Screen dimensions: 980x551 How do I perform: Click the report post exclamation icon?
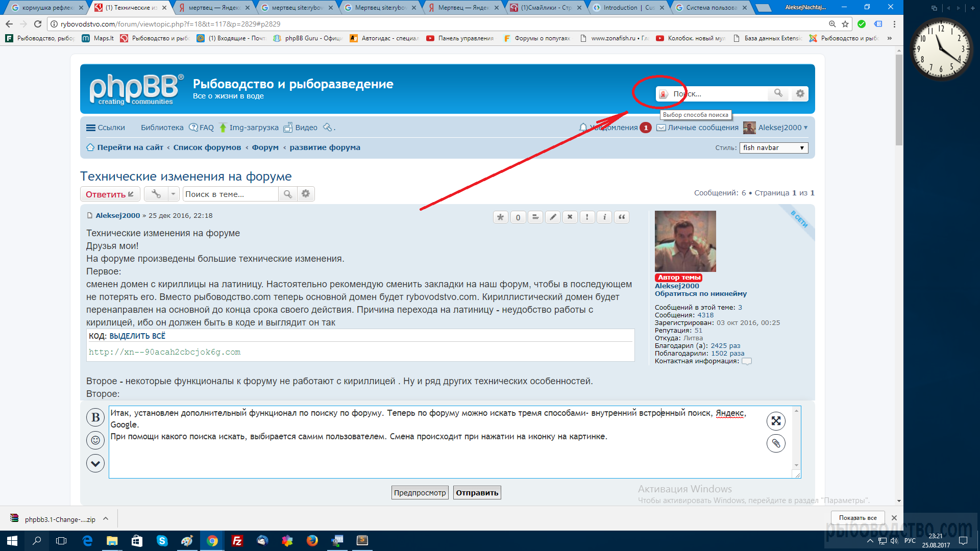pyautogui.click(x=587, y=217)
